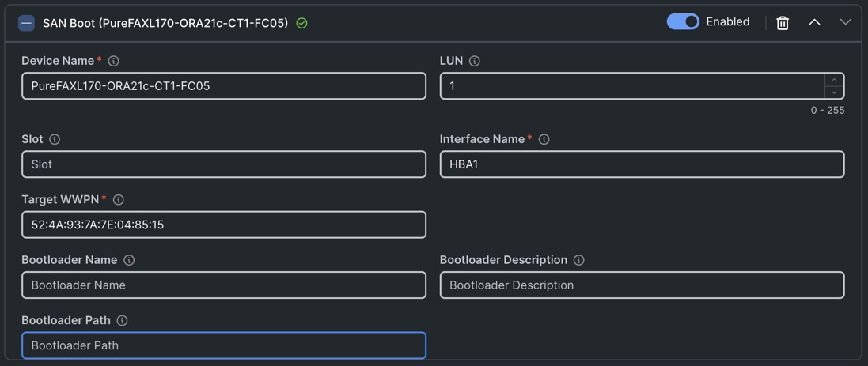Viewport: 868px width, 366px height.
Task: Delete the SAN Boot device
Action: coord(783,23)
